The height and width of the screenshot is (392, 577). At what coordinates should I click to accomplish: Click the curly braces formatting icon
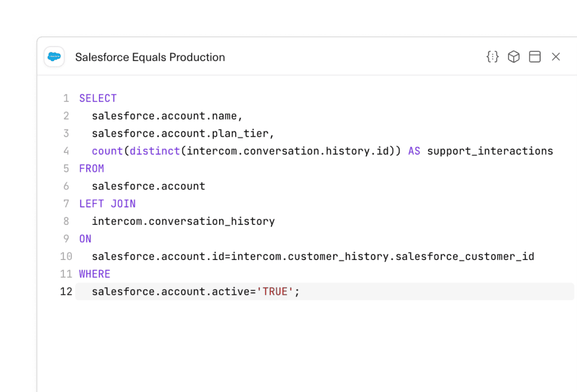click(492, 56)
